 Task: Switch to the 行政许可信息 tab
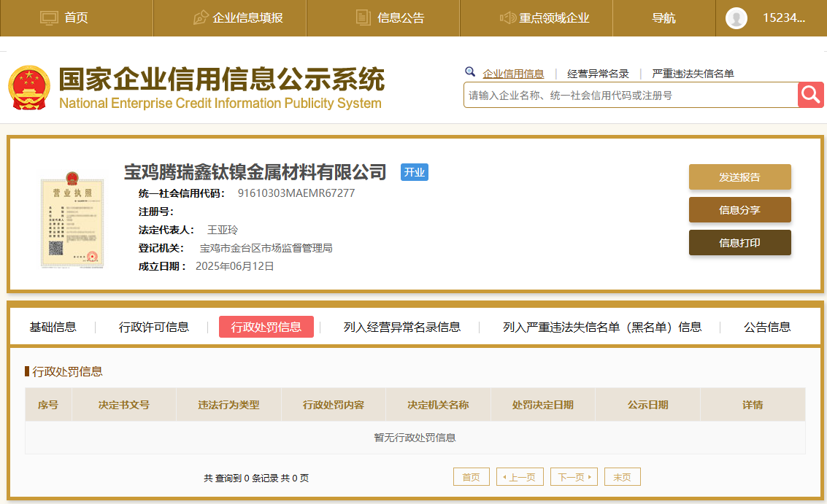(x=153, y=327)
